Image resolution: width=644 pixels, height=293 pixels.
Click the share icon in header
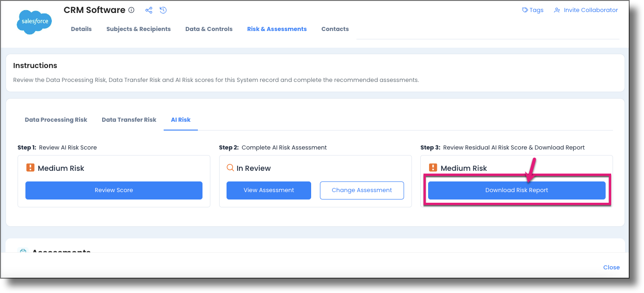point(148,10)
